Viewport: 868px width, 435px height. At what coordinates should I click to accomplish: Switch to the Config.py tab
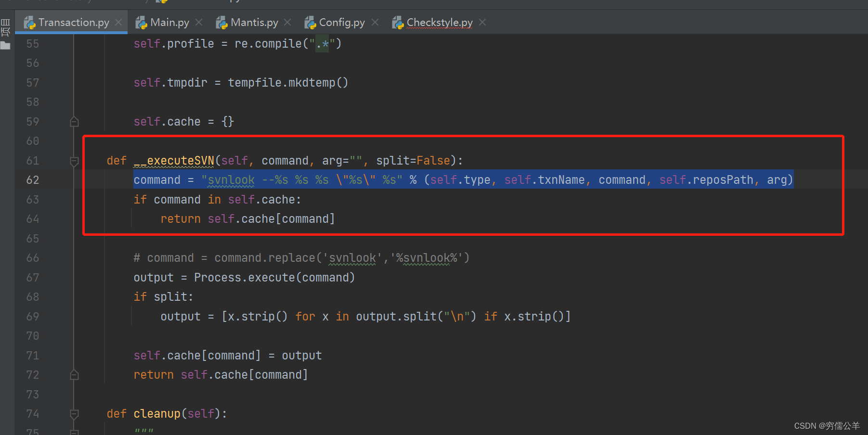click(x=342, y=23)
